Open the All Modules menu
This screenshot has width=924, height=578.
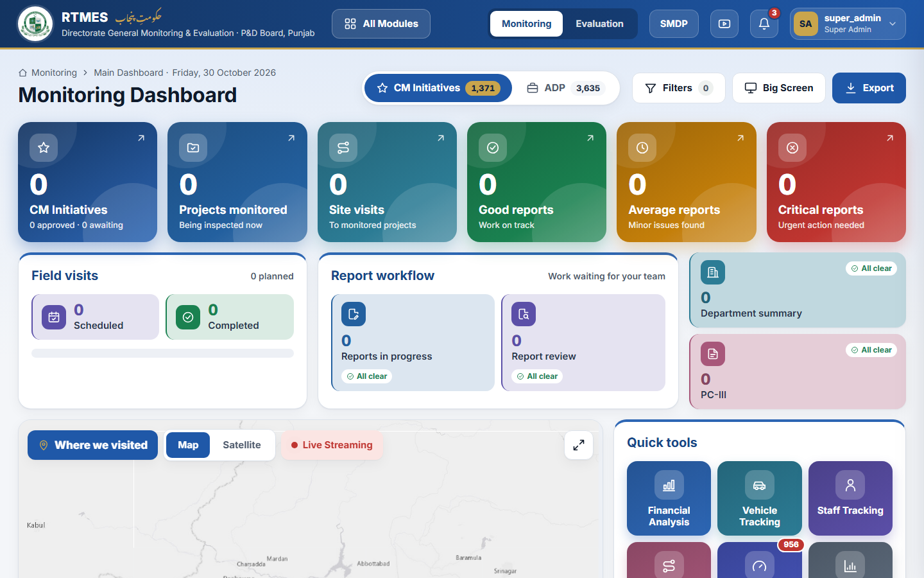point(381,24)
